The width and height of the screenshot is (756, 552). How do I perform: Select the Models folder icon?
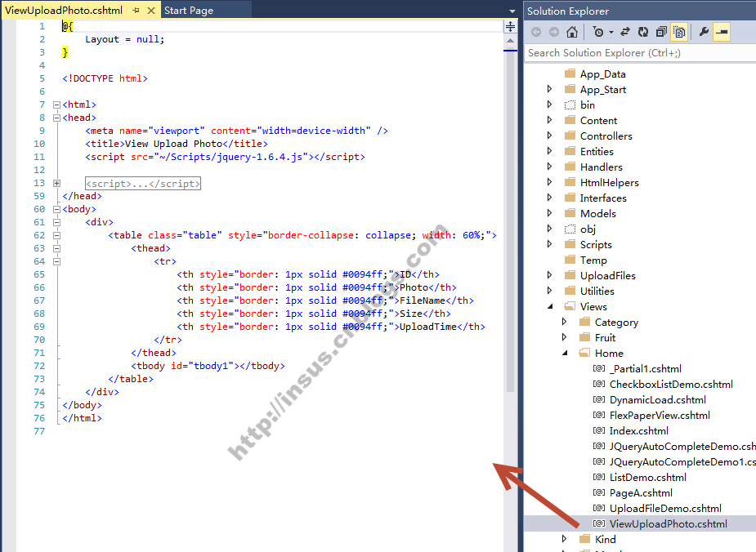pos(570,212)
